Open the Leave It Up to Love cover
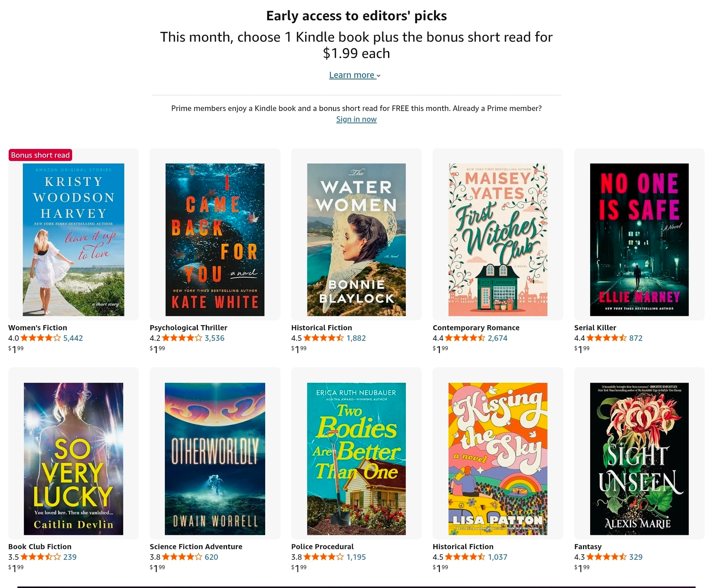713x588 pixels. pyautogui.click(x=73, y=239)
